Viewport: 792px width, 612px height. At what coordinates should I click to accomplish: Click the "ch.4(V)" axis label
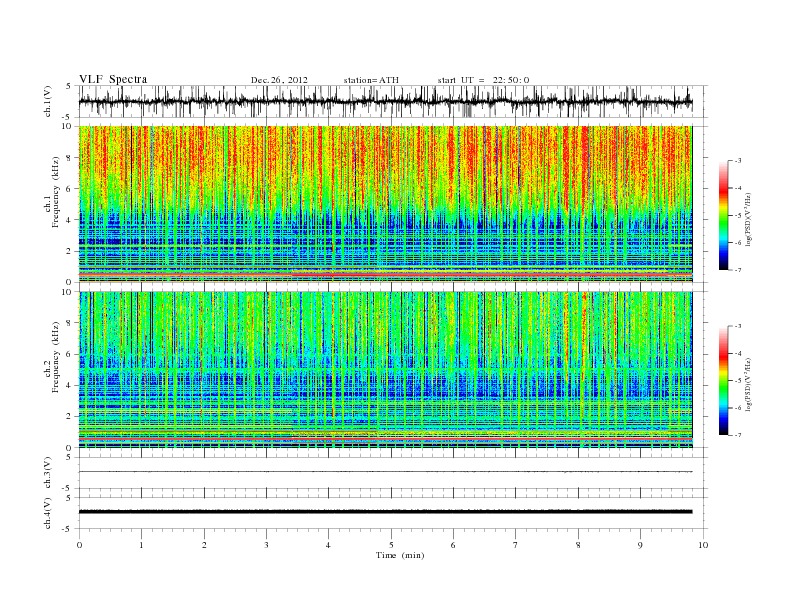[48, 513]
